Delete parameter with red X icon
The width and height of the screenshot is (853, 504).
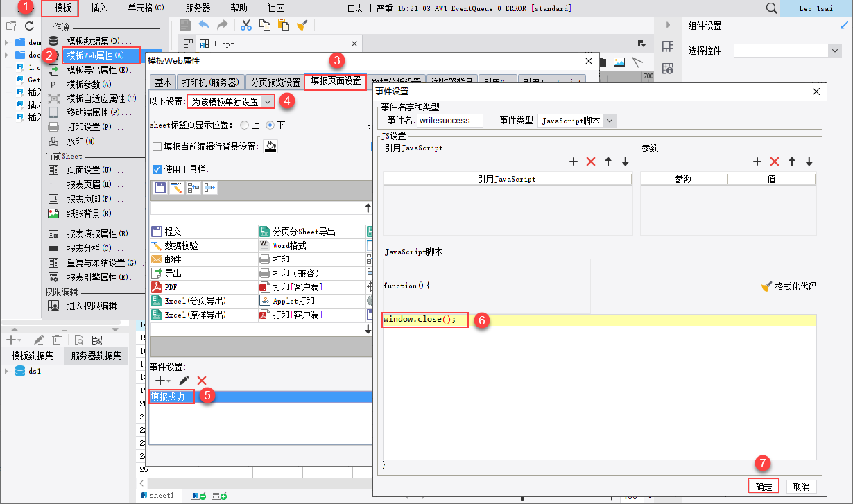coord(775,162)
